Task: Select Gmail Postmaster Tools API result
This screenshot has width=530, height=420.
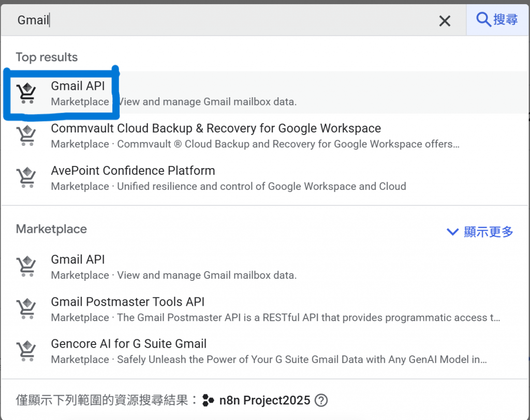Action: [x=127, y=302]
